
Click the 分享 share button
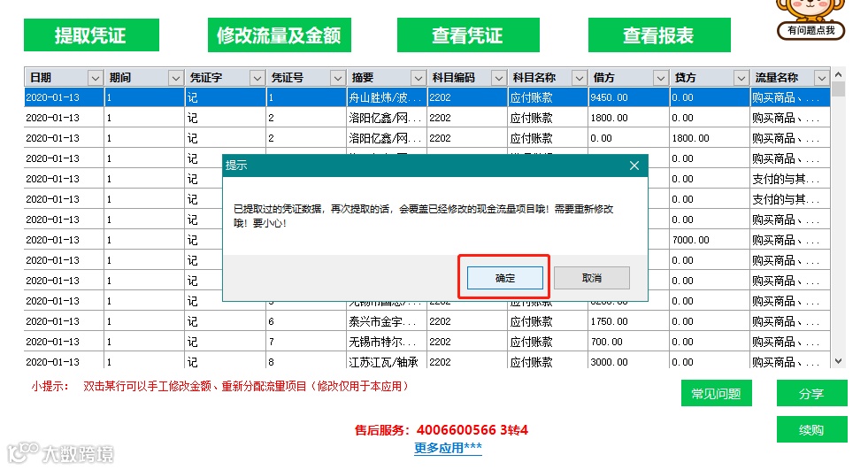(x=811, y=394)
